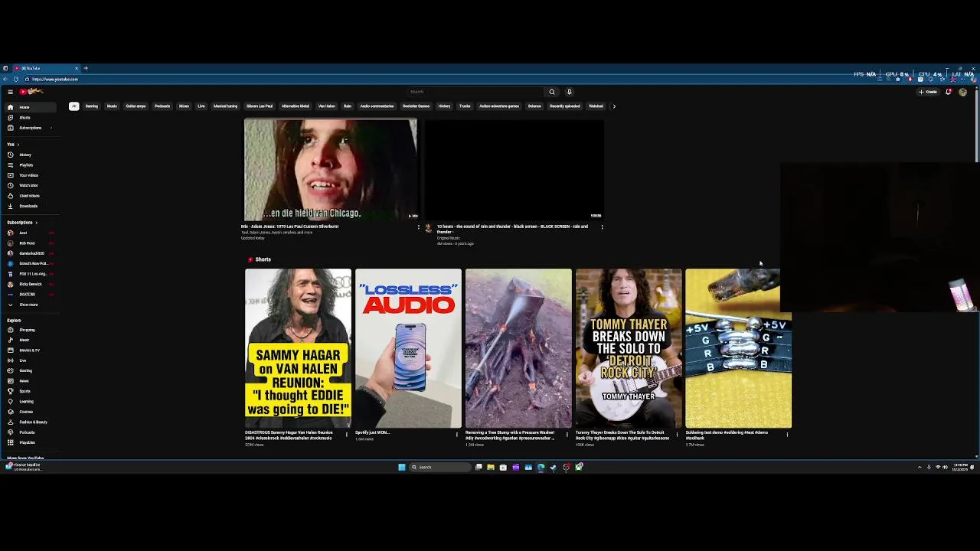Open options for soldering test short
The width and height of the screenshot is (980, 551).
coord(787,435)
